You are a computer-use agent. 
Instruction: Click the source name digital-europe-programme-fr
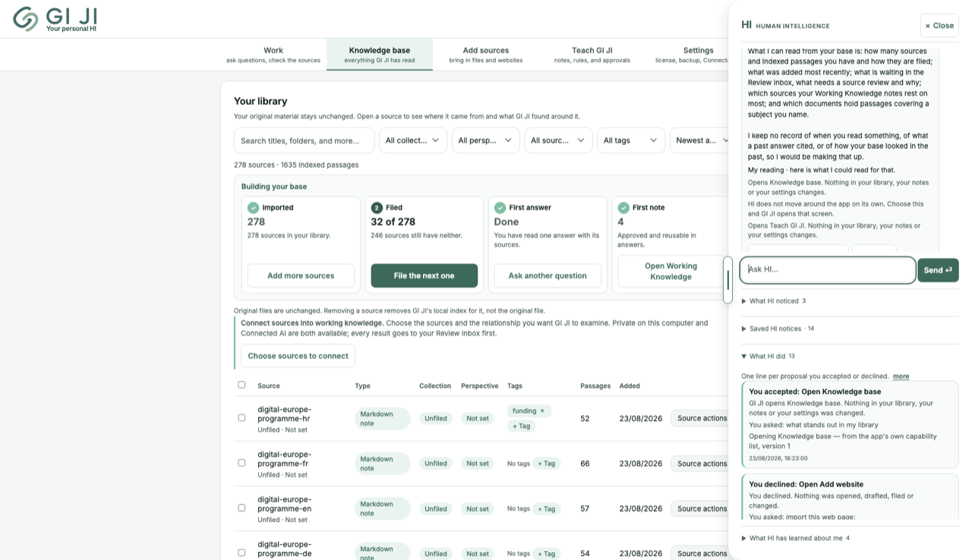284,459
